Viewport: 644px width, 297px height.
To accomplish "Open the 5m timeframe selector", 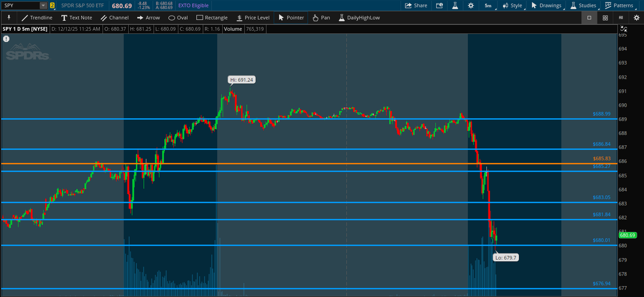I will (487, 5).
